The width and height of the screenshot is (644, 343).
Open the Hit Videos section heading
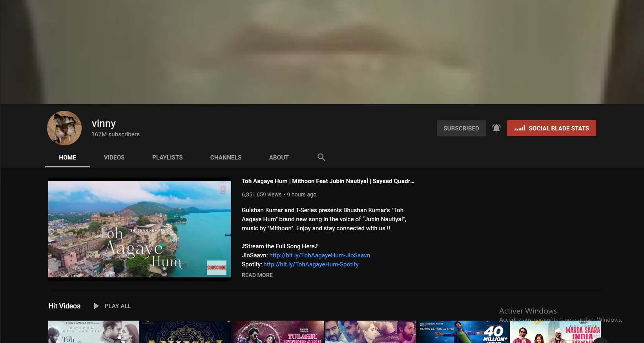click(64, 306)
